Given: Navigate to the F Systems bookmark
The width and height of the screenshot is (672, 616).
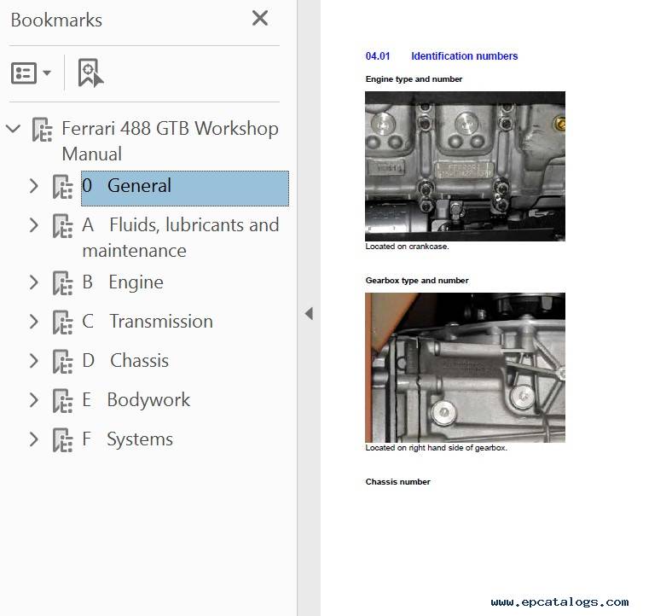Looking at the screenshot, I should (x=127, y=439).
